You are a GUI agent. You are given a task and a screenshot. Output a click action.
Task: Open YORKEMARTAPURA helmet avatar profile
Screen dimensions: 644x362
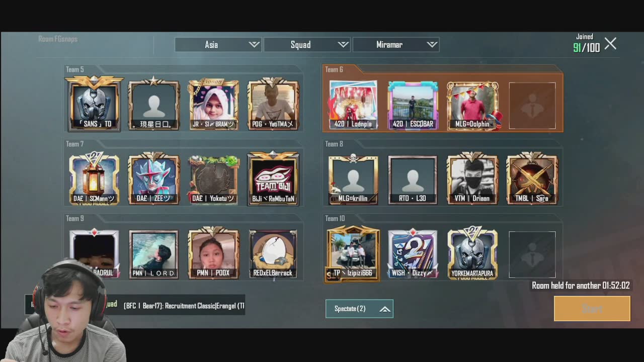472,253
